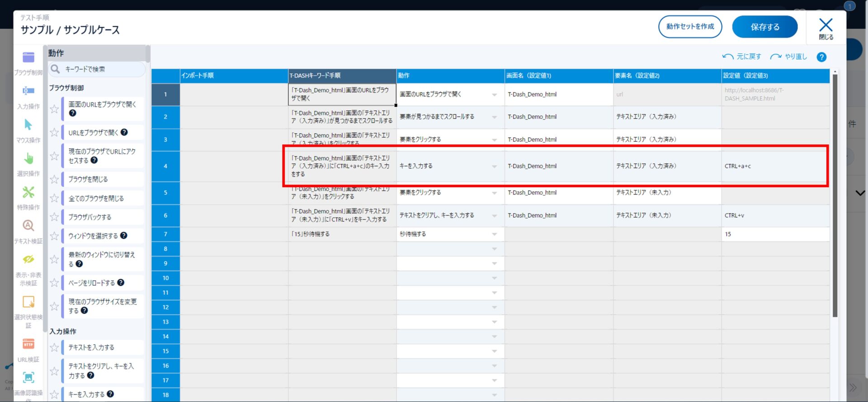Expand the キーを入力する dropdown in row 4
The width and height of the screenshot is (868, 402).
(x=494, y=166)
